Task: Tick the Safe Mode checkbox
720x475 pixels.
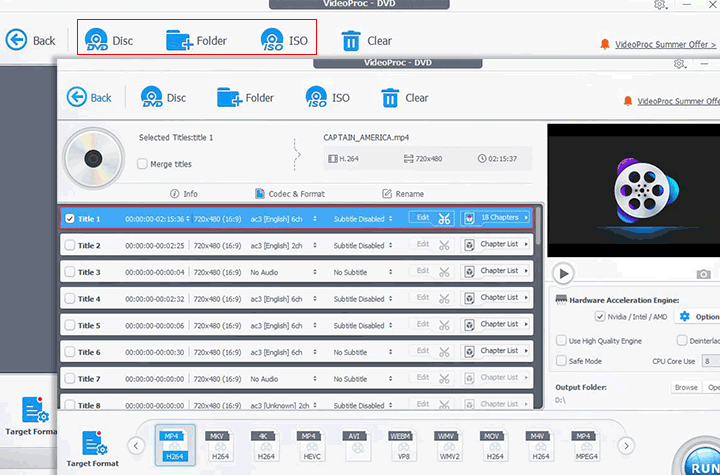Action: [x=561, y=361]
